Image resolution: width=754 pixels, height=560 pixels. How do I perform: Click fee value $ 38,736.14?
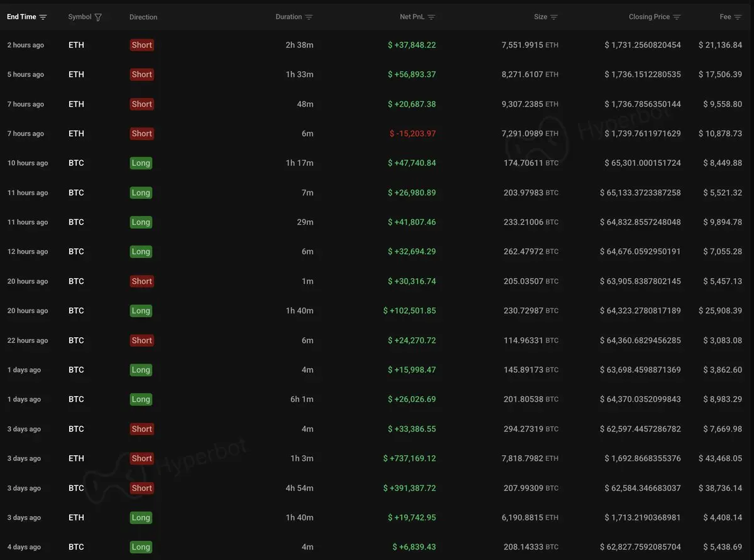click(721, 488)
